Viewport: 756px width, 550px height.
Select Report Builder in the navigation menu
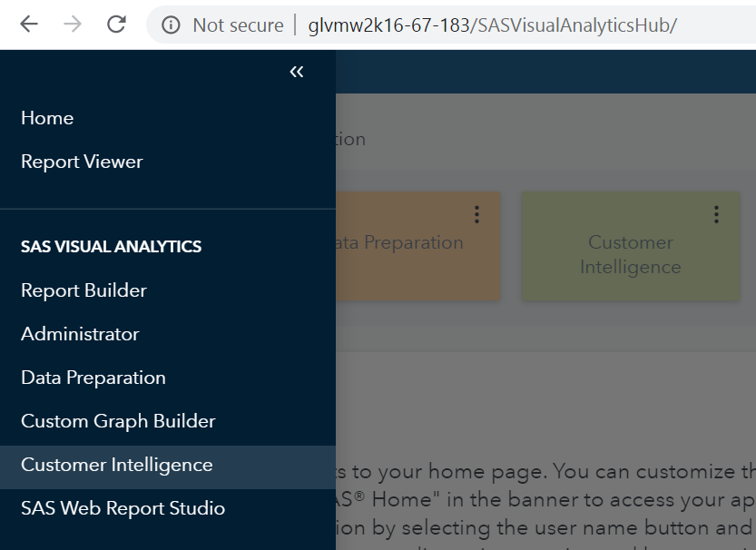pyautogui.click(x=83, y=290)
